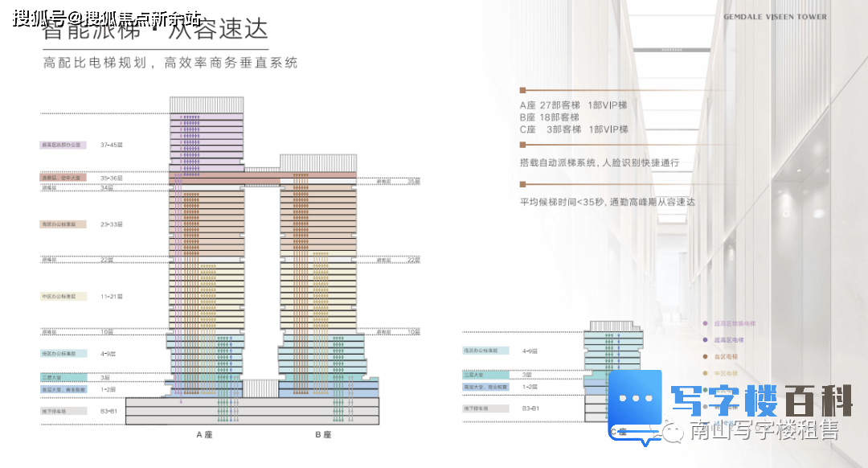Click the 地下停车场 box in Tower C diagram

(485, 408)
